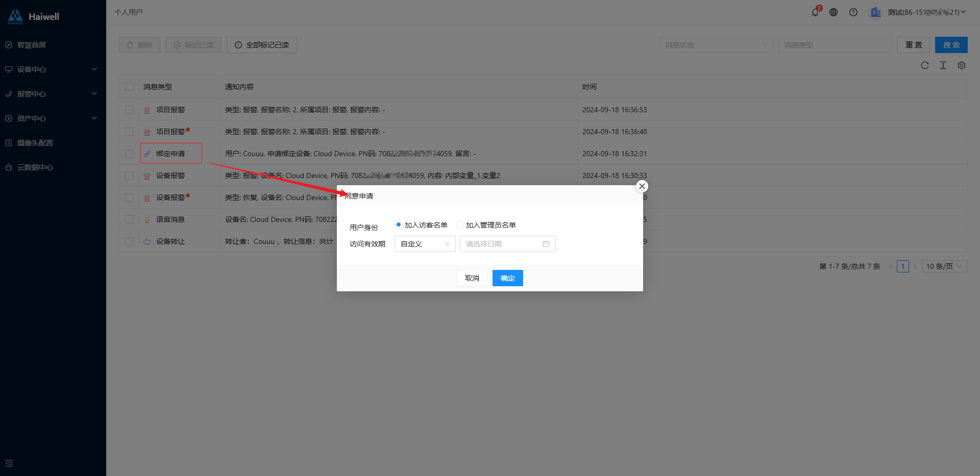Click the 搜索 button

(x=951, y=45)
